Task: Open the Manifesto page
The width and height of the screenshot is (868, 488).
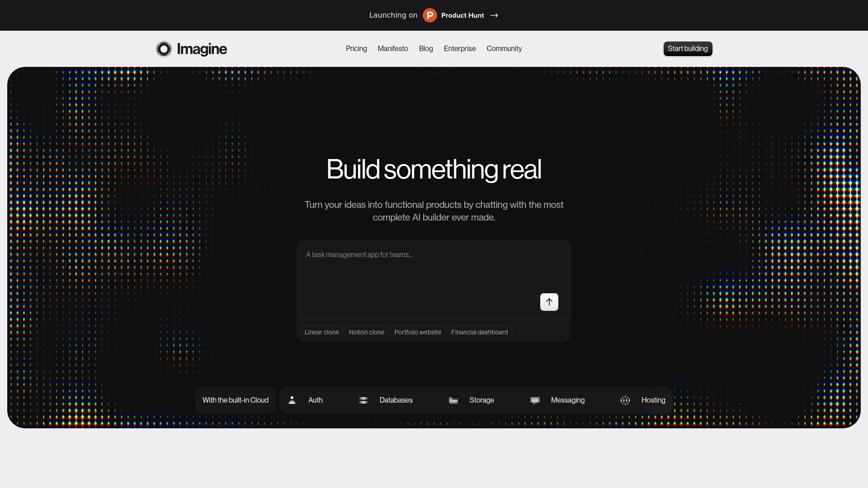Action: pyautogui.click(x=392, y=49)
